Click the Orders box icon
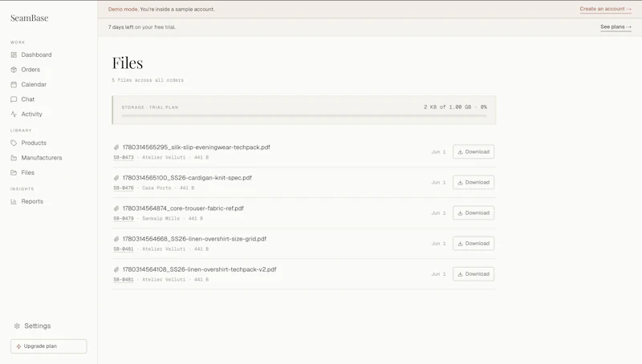Screen dimensions: 642x364 14,70
